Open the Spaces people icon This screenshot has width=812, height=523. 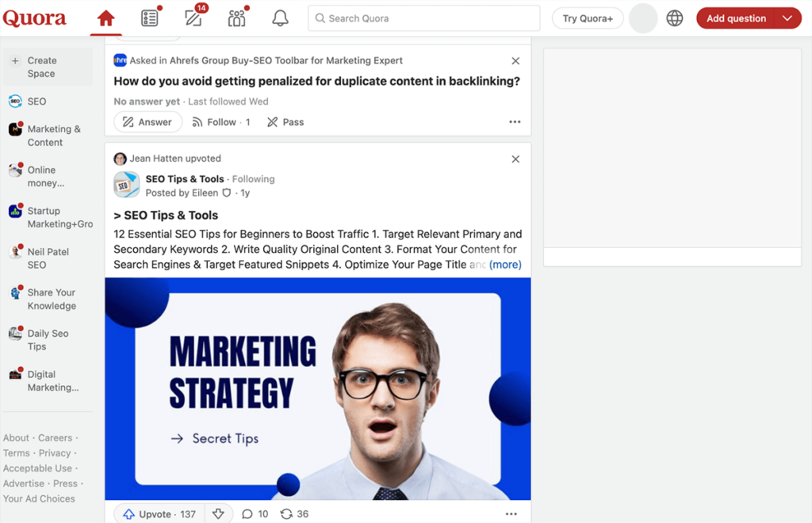tap(236, 18)
